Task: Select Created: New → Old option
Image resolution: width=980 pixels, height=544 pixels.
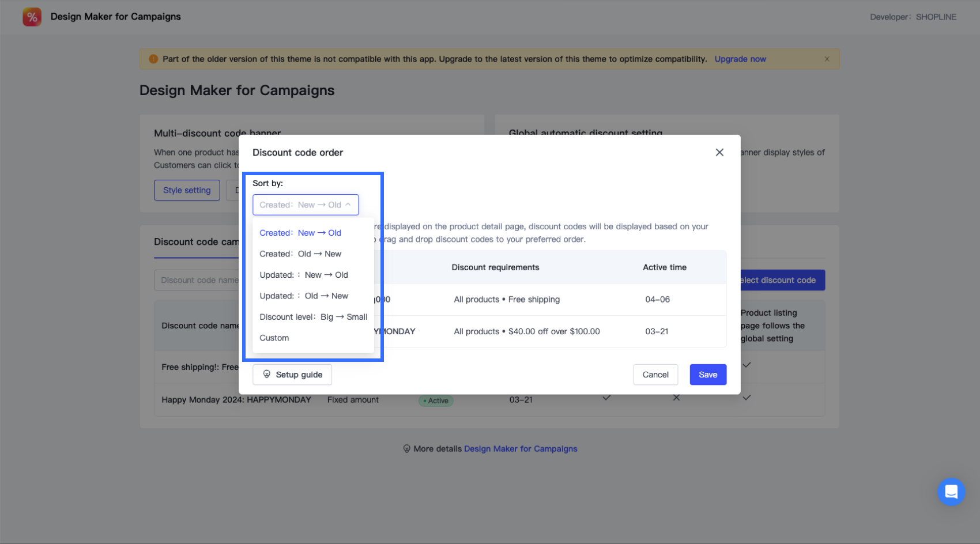Action: [x=300, y=233]
